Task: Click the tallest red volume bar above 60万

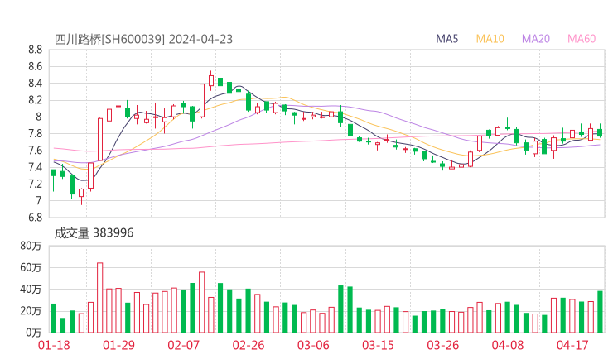Action: [x=100, y=298]
